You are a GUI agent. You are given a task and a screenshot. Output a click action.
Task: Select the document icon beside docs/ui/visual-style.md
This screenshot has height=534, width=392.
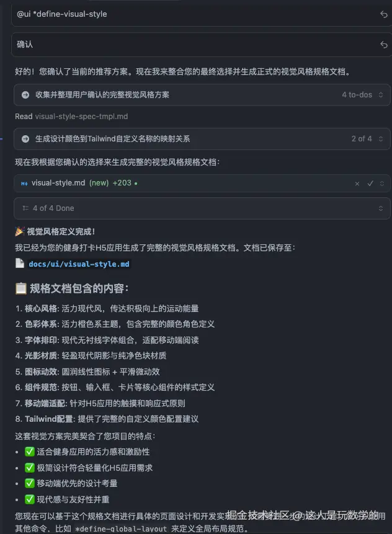20,264
